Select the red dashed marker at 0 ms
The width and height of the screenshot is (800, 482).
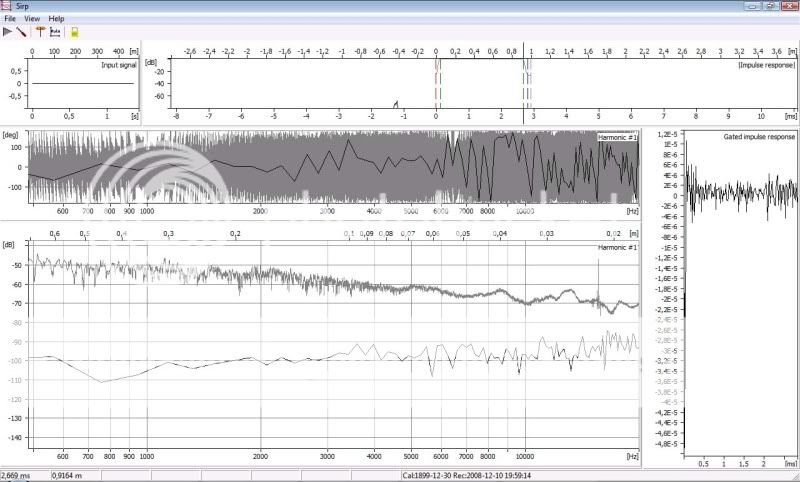[436, 80]
